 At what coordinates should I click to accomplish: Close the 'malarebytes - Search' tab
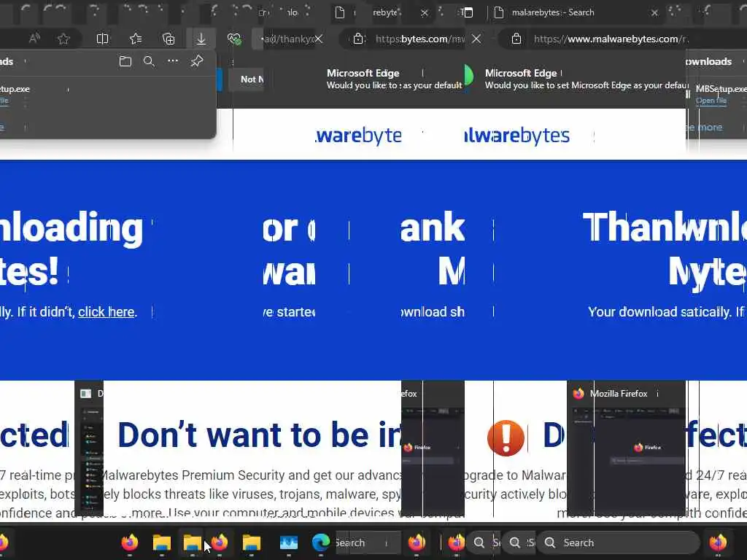[x=654, y=13]
